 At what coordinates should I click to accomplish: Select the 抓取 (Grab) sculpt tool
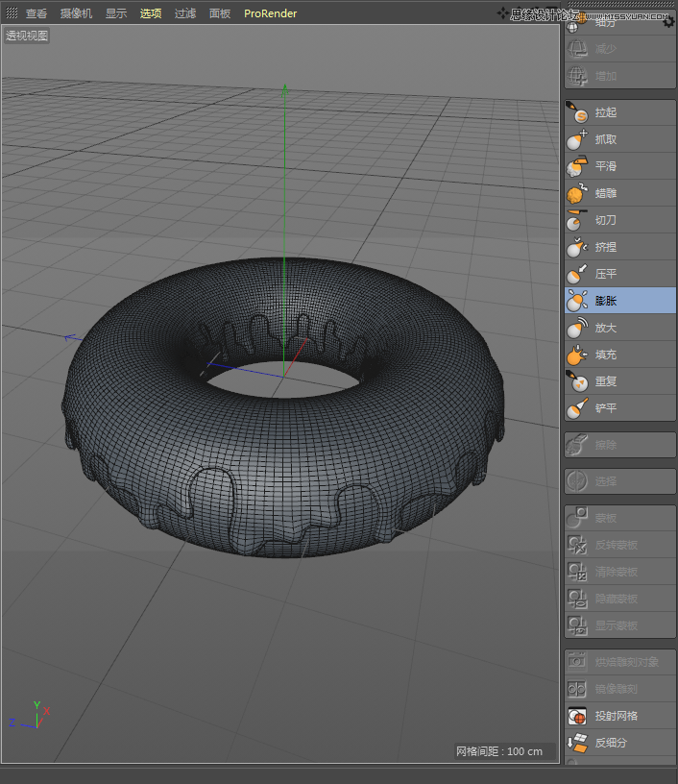[x=618, y=139]
